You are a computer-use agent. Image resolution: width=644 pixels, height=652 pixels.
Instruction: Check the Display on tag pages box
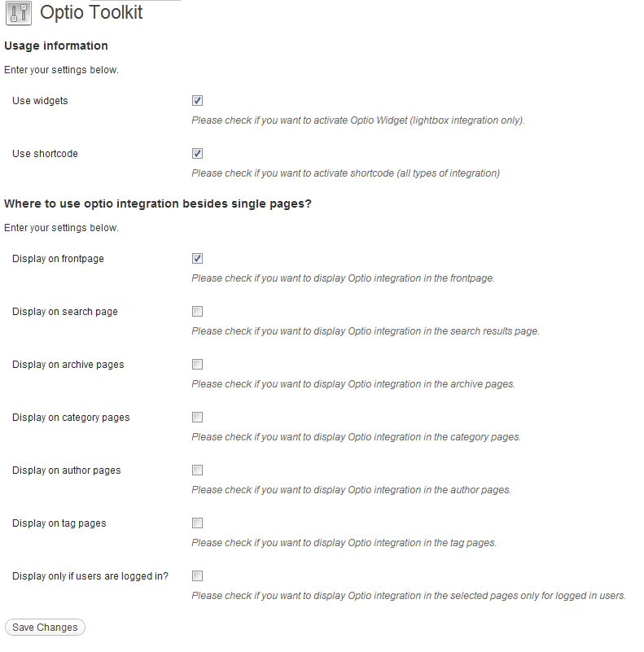[197, 523]
